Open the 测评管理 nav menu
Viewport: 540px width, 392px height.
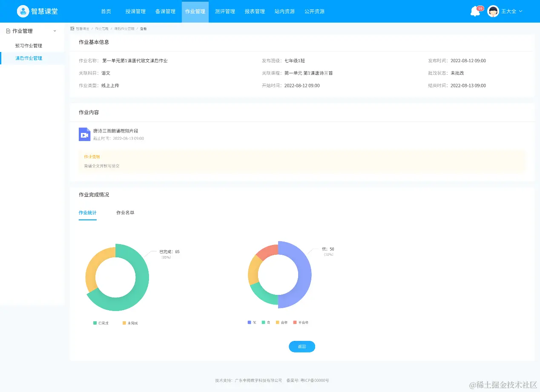225,12
